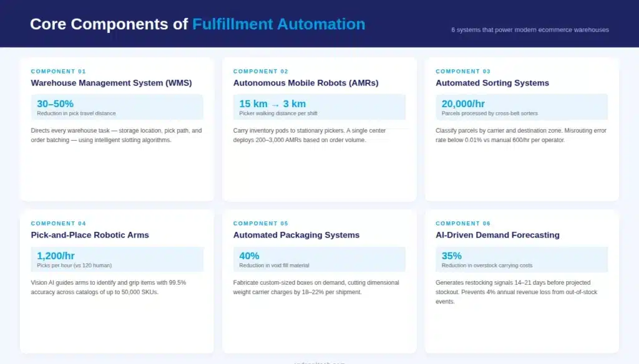Viewport: 639px width, 364px height.
Task: Click the '20,000/hr' statistic
Action: point(463,103)
